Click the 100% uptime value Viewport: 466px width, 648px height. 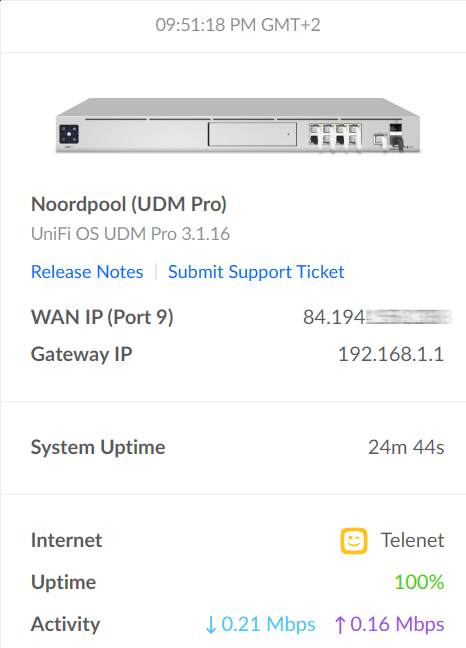tap(419, 582)
